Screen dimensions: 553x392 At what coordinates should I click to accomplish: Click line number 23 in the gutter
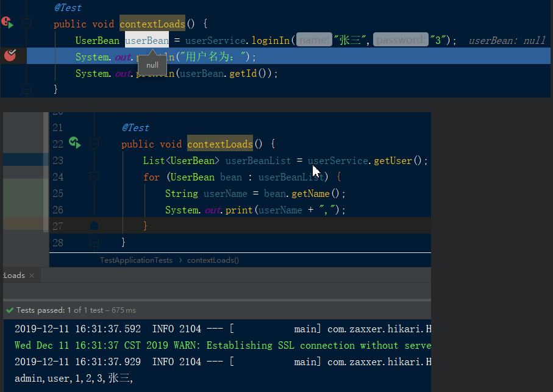[58, 161]
